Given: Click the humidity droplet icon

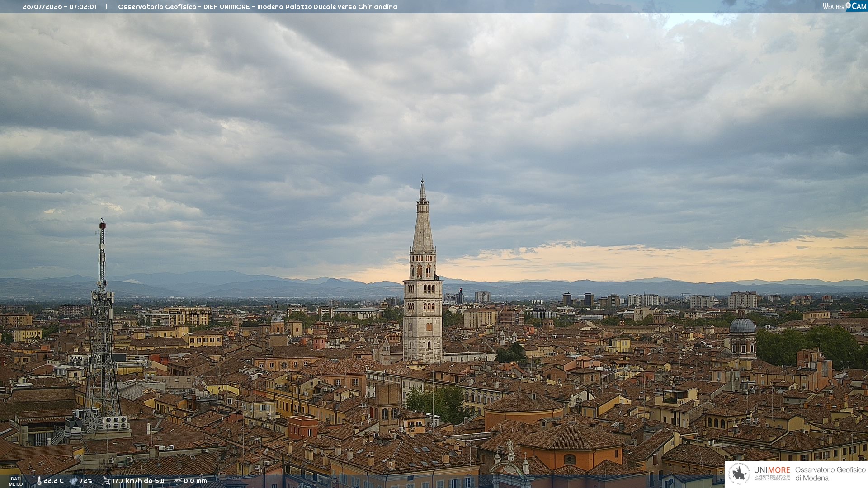Looking at the screenshot, I should tap(74, 481).
